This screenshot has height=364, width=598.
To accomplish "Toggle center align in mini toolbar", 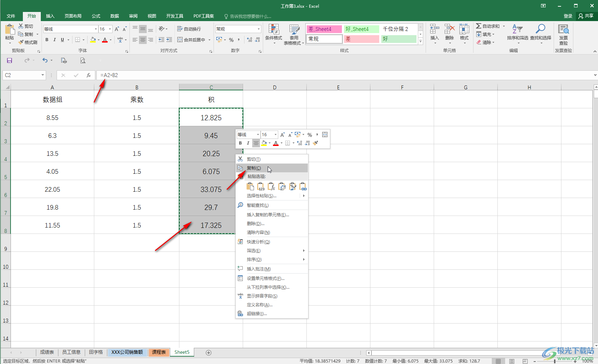I will 256,143.
